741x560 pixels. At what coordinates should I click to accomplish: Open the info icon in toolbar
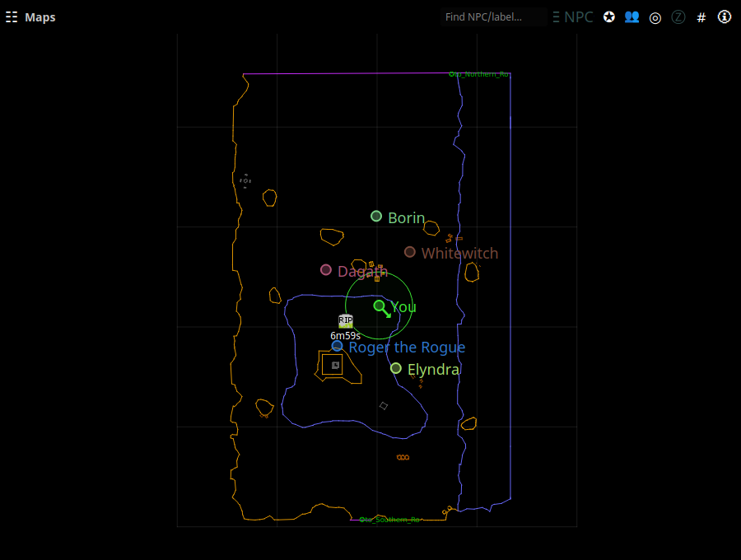pos(725,17)
